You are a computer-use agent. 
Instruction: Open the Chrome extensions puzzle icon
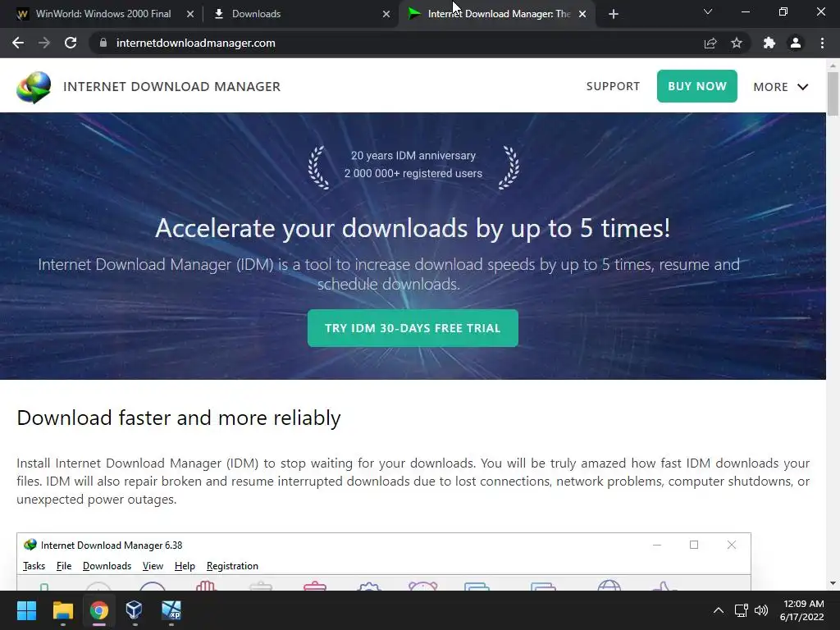(x=769, y=43)
